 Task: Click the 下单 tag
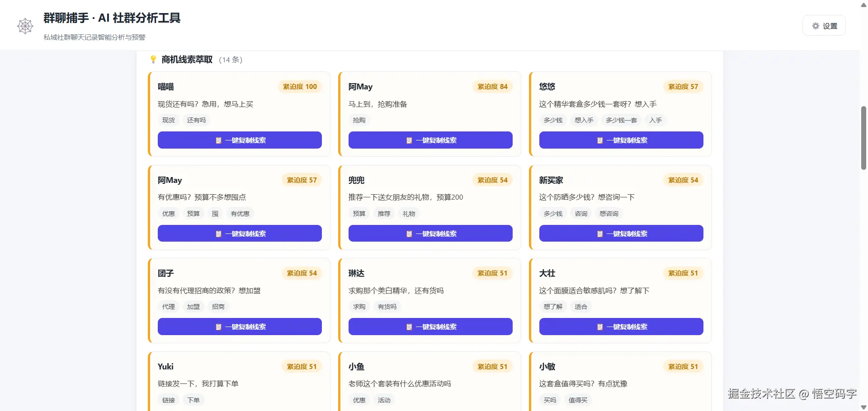click(193, 400)
